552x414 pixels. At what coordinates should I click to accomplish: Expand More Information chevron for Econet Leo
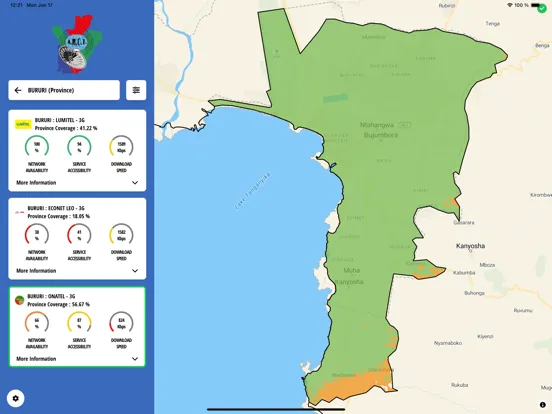[135, 271]
